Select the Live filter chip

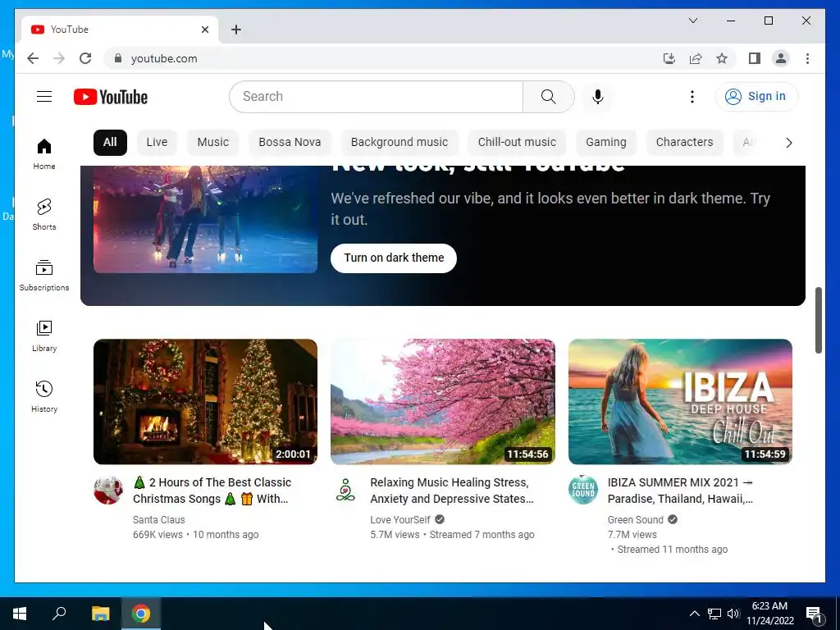(x=157, y=143)
